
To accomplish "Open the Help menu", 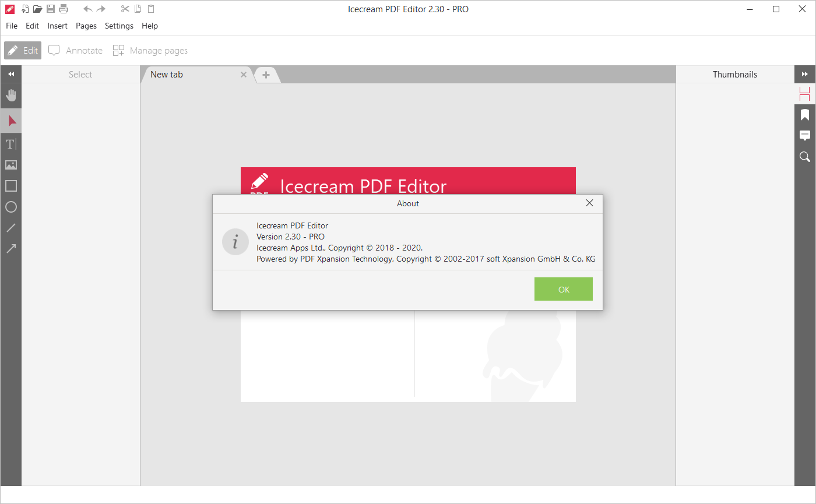I will [x=150, y=26].
